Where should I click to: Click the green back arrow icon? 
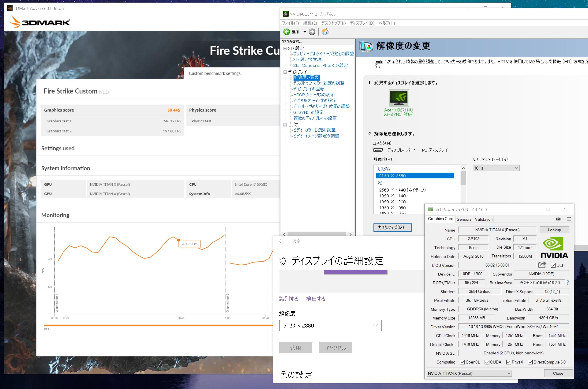tap(287, 32)
